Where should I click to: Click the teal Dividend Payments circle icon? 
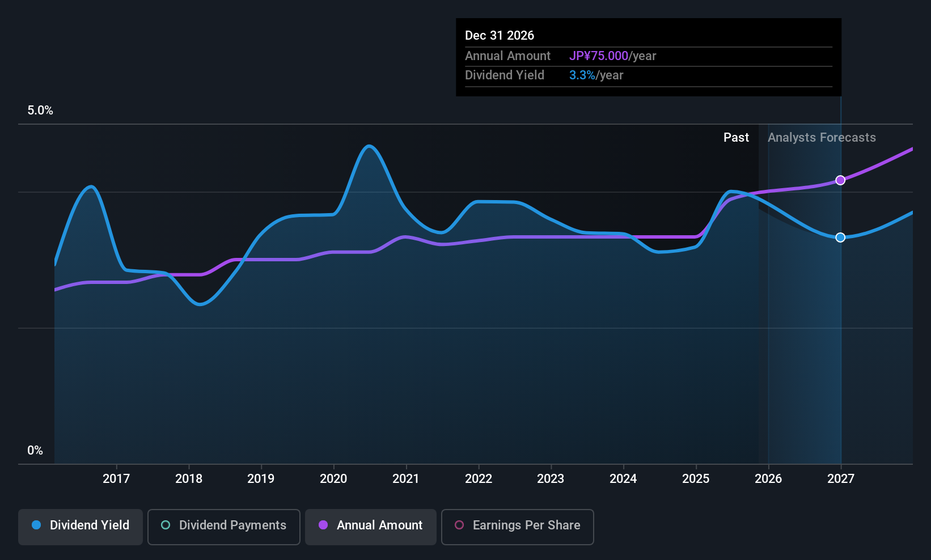click(165, 525)
